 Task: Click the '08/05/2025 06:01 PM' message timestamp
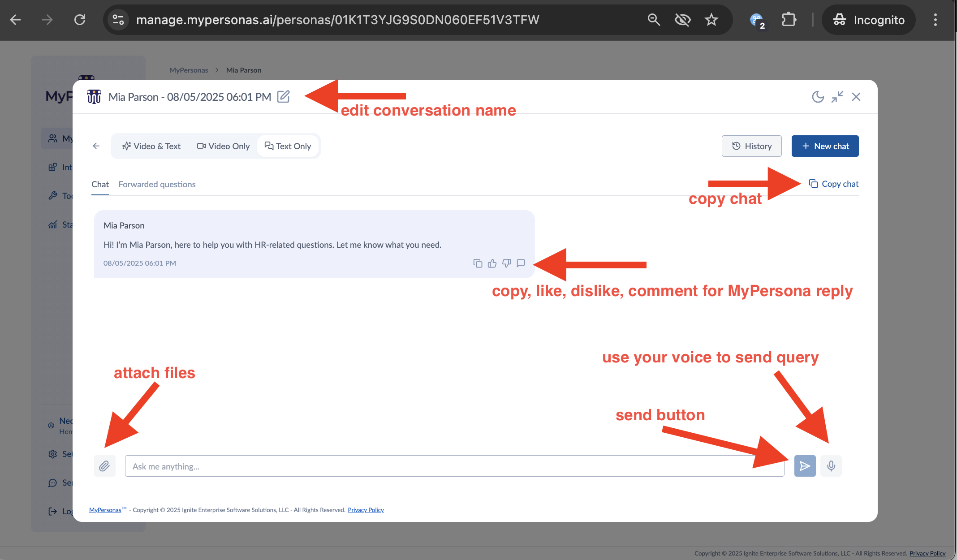coord(139,263)
